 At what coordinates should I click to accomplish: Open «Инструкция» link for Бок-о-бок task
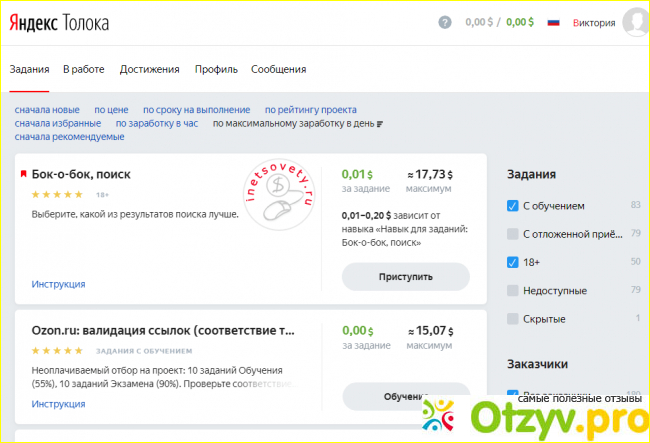click(58, 284)
